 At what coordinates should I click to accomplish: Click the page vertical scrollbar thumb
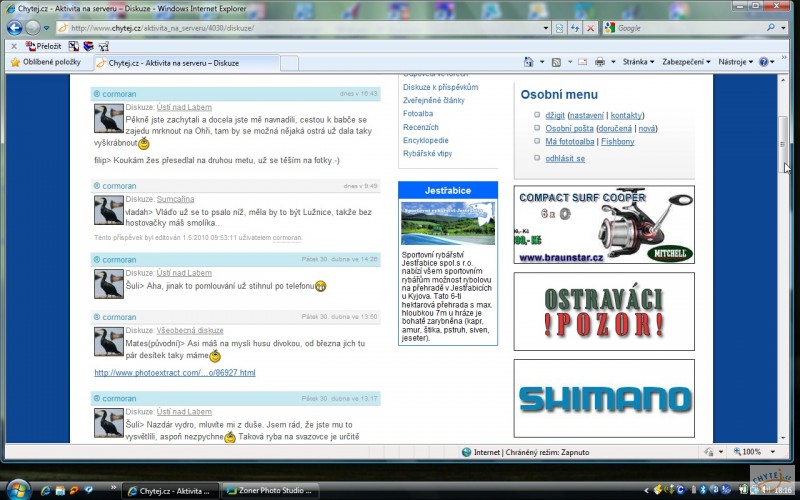click(x=783, y=144)
